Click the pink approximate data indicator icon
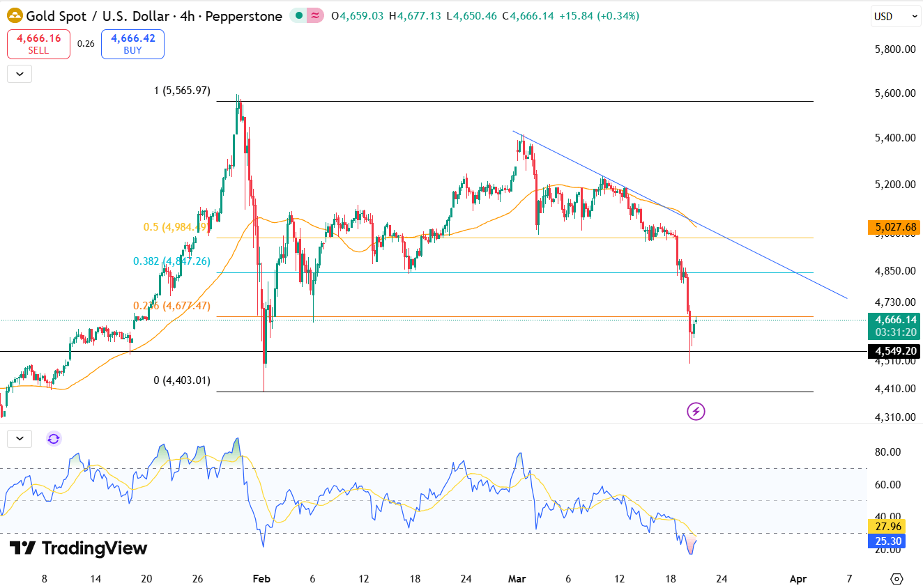923x588 pixels. point(315,16)
